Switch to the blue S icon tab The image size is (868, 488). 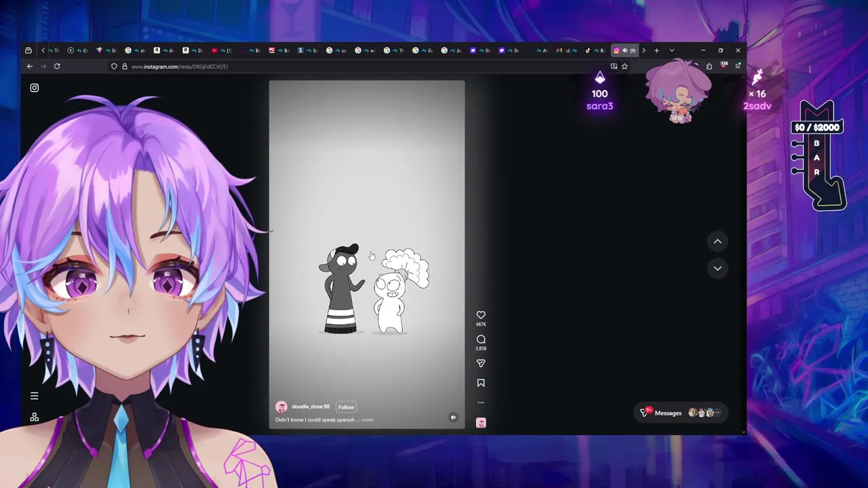[307, 50]
